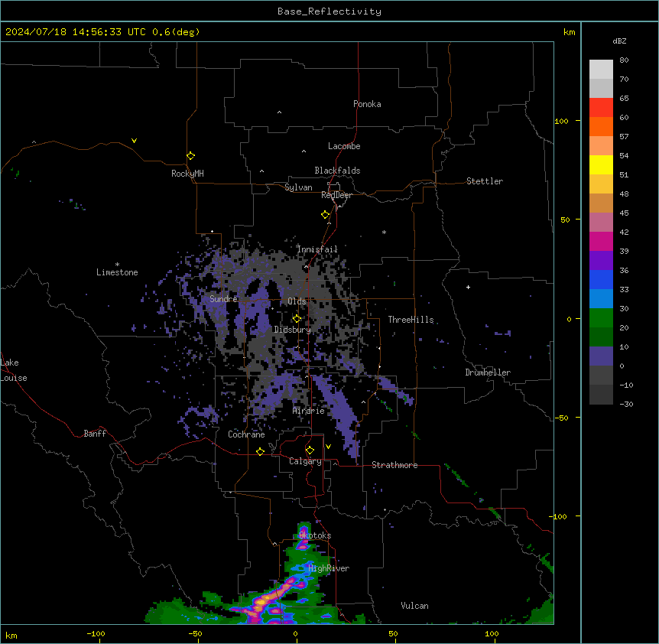The image size is (659, 644).
Task: Click the Innisfail label
Action: (x=317, y=249)
